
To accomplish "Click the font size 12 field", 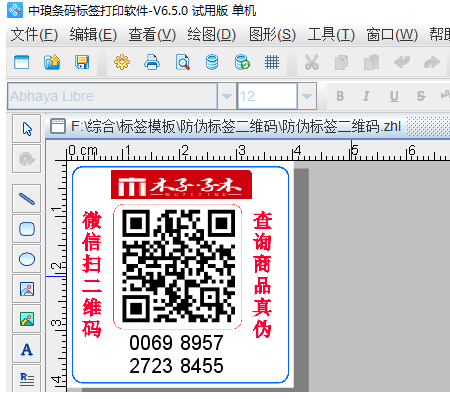I will coord(267,96).
